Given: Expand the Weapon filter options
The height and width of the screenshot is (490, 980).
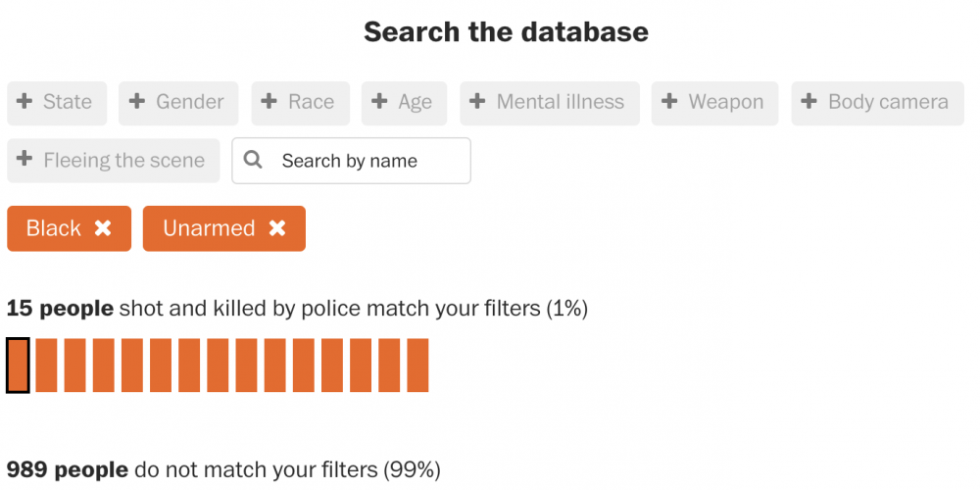Looking at the screenshot, I should click(x=714, y=103).
